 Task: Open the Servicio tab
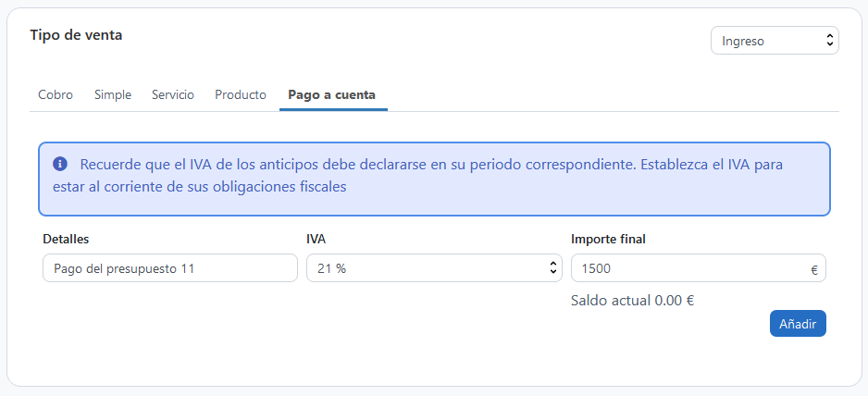173,94
